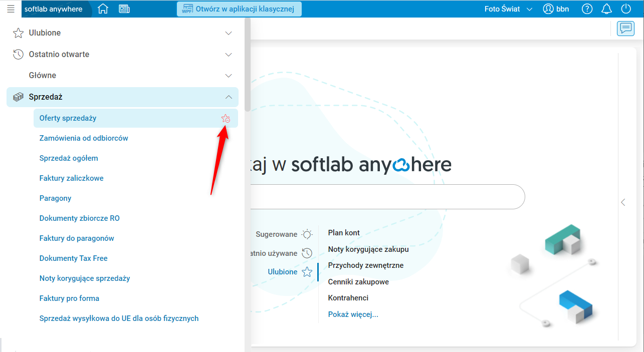
Task: Open Noty korygujące zakupu favorite
Action: point(368,249)
